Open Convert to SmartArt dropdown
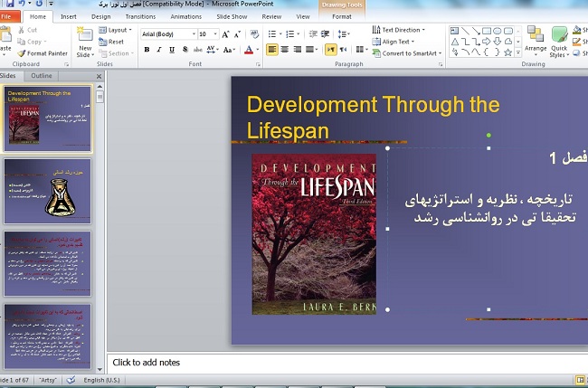 (407, 53)
